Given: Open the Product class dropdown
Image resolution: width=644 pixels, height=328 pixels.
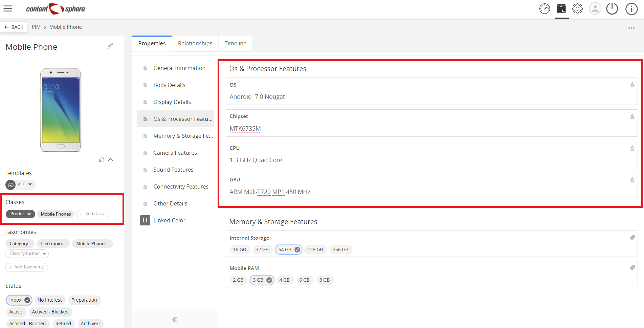Looking at the screenshot, I should (20, 214).
